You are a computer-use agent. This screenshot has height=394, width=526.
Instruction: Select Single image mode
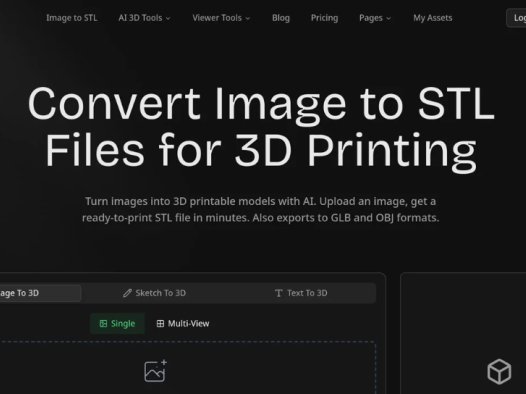pyautogui.click(x=117, y=324)
